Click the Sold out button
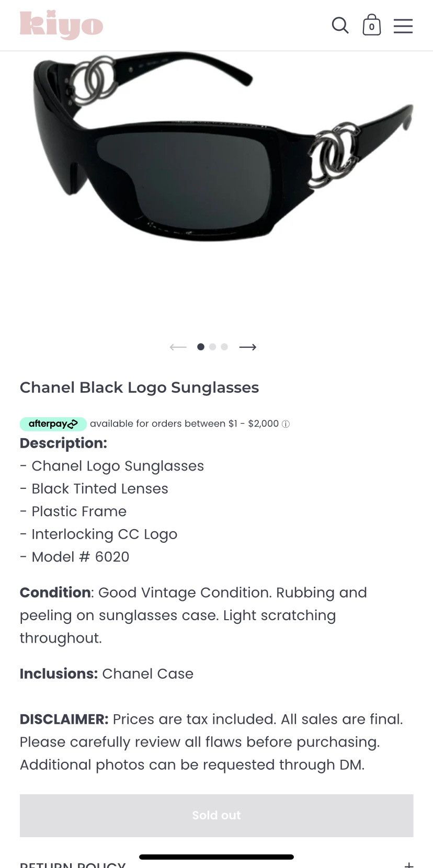 (x=216, y=815)
